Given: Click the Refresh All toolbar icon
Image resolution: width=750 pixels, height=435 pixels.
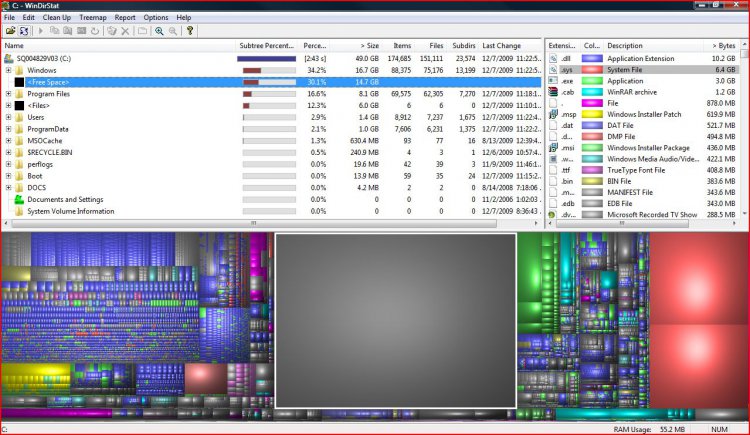Looking at the screenshot, I should (x=24, y=31).
